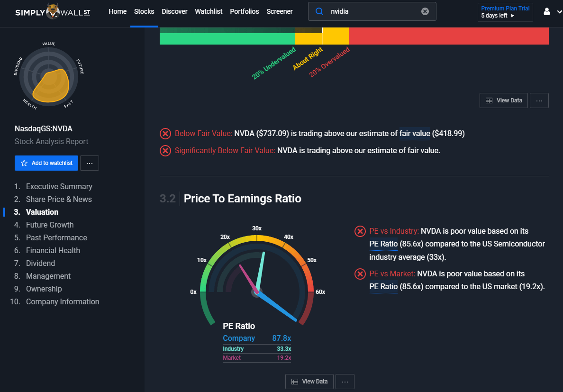Open the fair value chart's ellipsis menu

[x=539, y=100]
